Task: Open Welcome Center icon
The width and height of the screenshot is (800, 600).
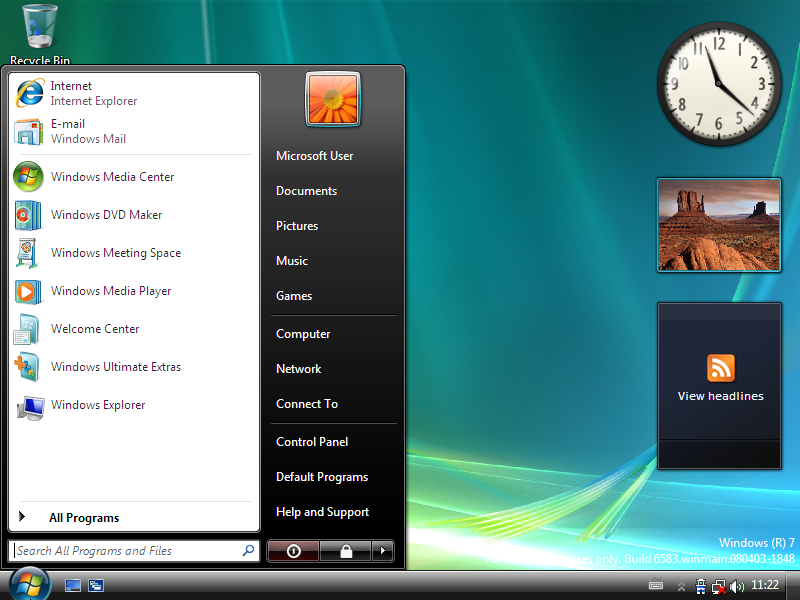Action: 27,329
